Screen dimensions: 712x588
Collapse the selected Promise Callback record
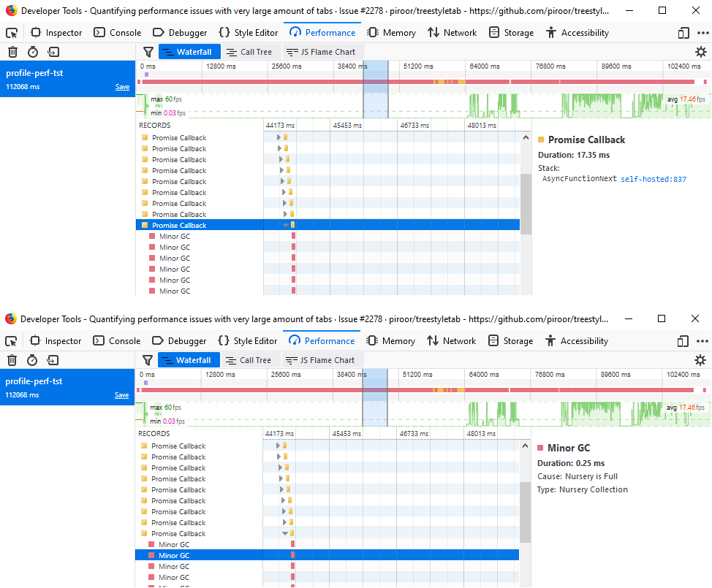point(284,224)
